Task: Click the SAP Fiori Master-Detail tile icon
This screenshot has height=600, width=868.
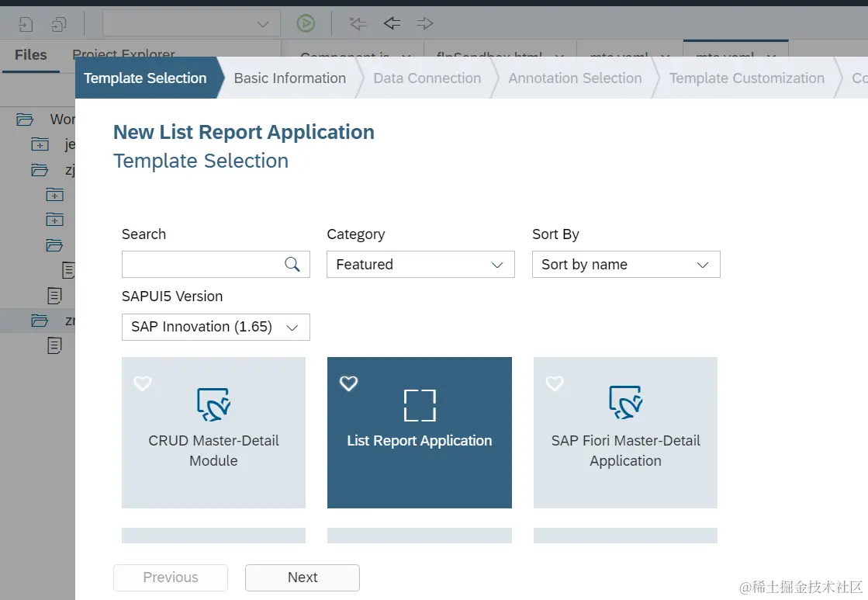Action: point(625,402)
